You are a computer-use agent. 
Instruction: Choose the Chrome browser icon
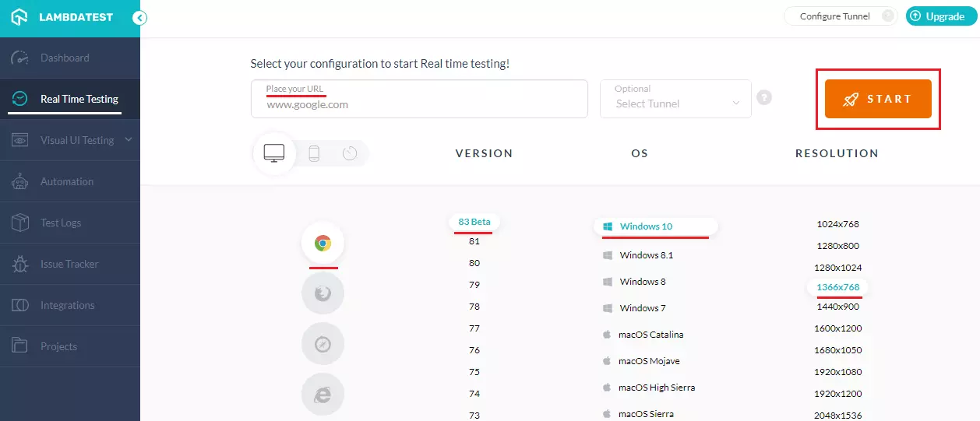point(323,244)
